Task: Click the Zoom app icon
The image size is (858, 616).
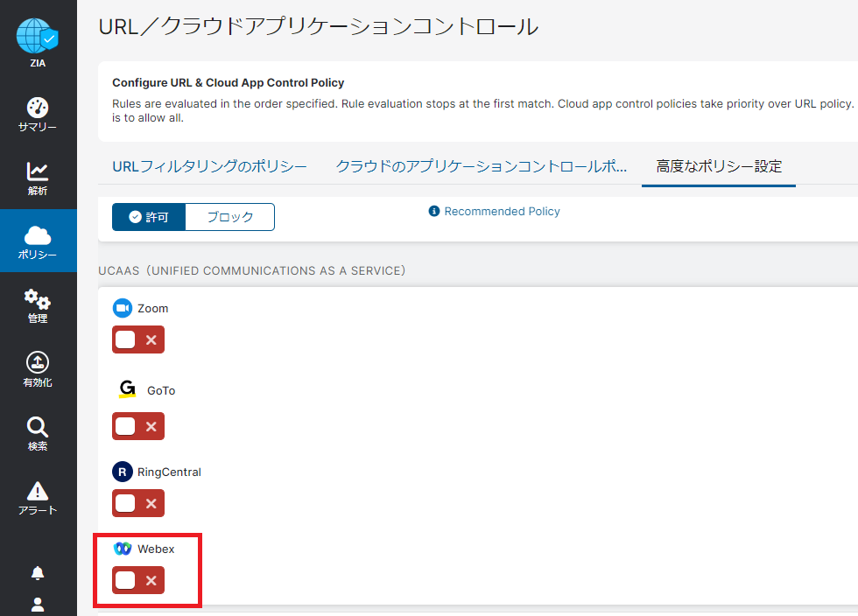Action: 123,308
